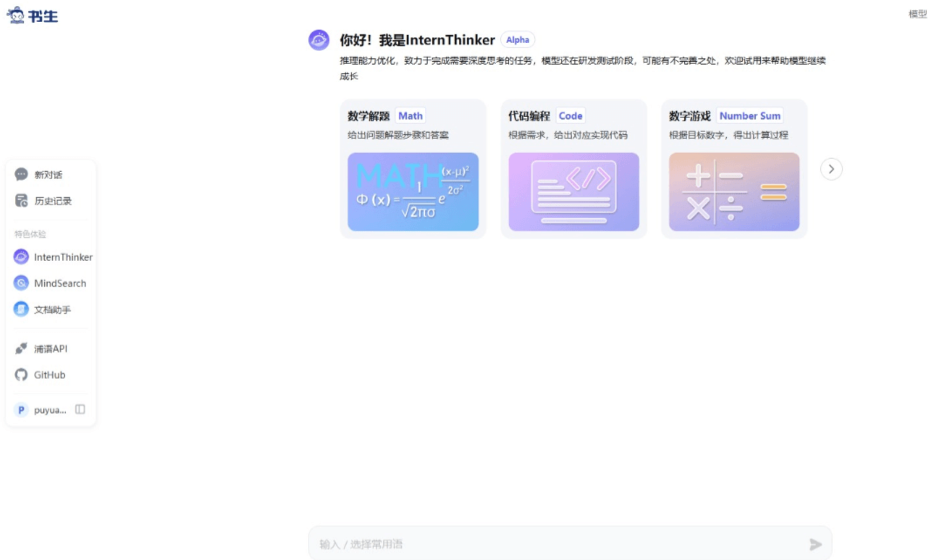This screenshot has width=928, height=560.
Task: Open the puyua... account name
Action: pos(50,410)
